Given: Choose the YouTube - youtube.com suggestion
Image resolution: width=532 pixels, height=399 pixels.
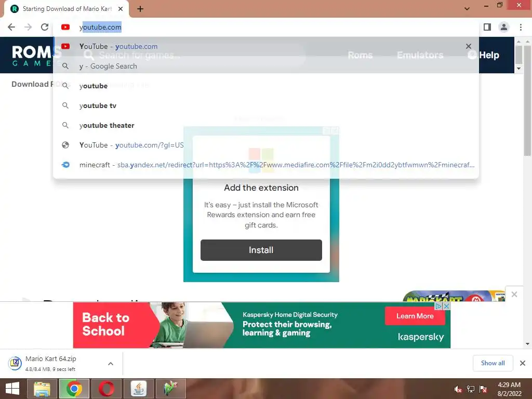Looking at the screenshot, I should tap(266, 46).
